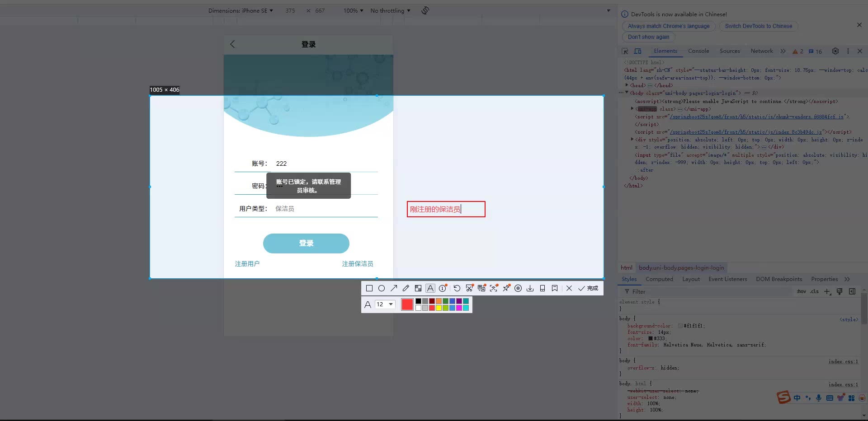
Task: Open the 100% zoom dropdown
Action: pos(353,10)
